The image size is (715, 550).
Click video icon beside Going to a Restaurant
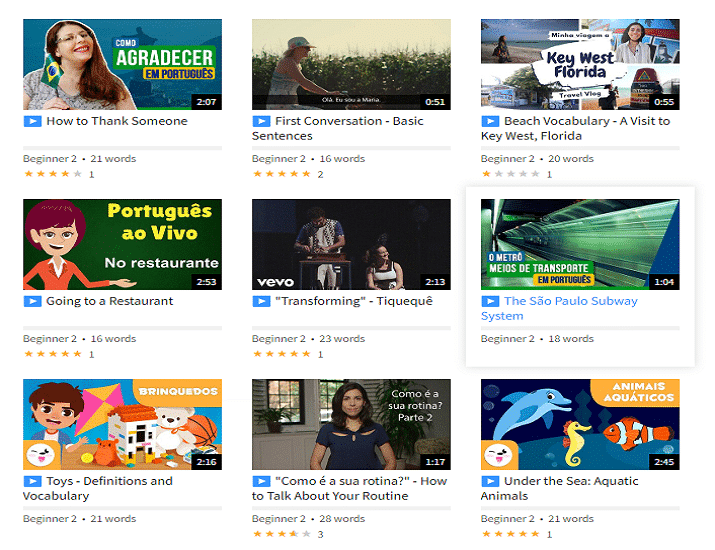coord(32,301)
